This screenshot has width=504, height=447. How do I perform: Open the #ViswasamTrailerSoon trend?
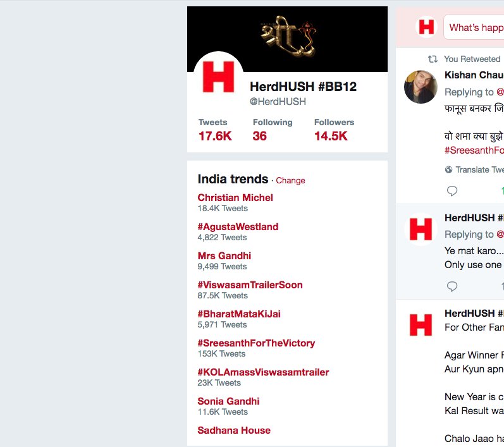(250, 285)
